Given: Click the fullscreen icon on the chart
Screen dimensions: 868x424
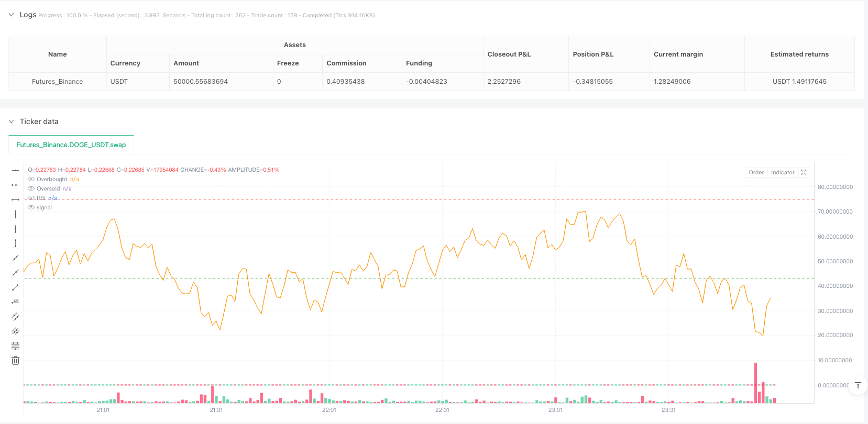Looking at the screenshot, I should 804,172.
